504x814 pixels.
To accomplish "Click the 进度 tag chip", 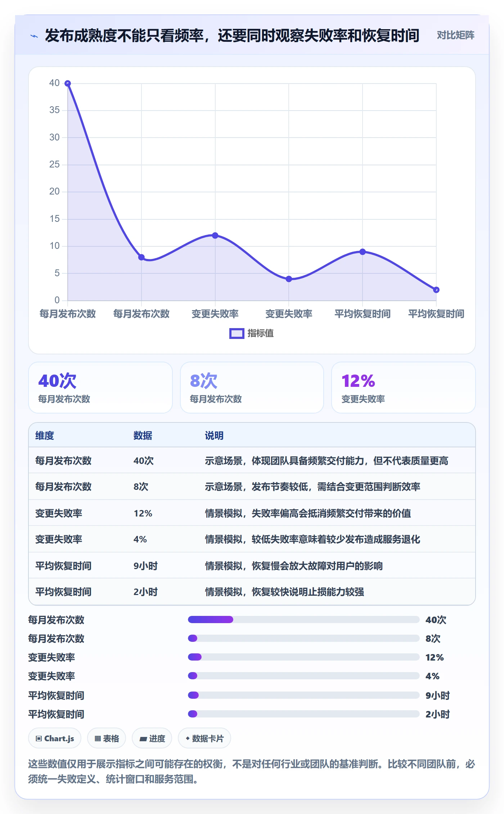I will [x=152, y=738].
